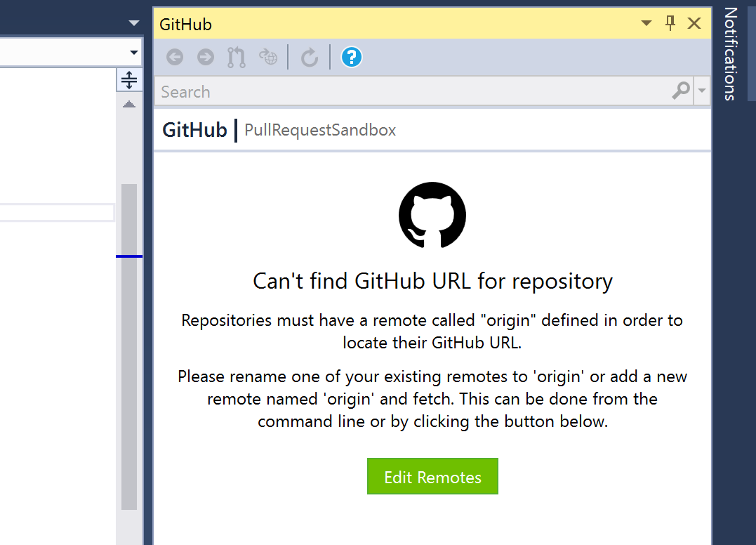Click the PullRequestSandbox repository name
The height and width of the screenshot is (545, 756).
coord(320,130)
